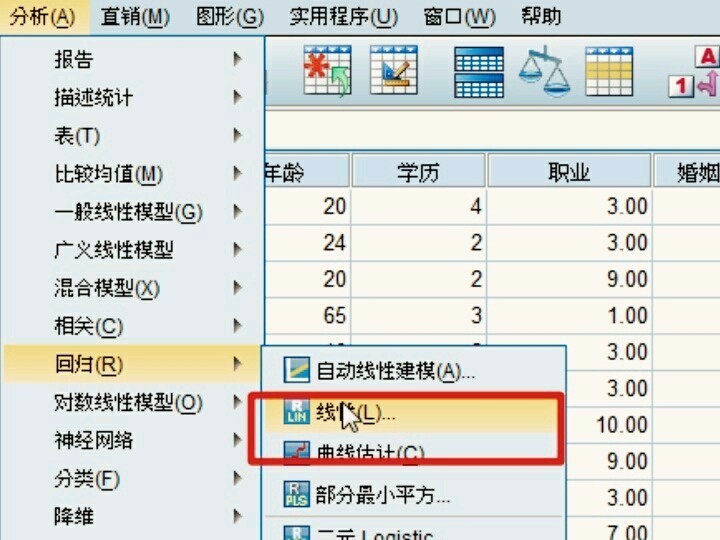Click the 学历 cell showing 3
This screenshot has height=540, width=720.
click(x=418, y=316)
